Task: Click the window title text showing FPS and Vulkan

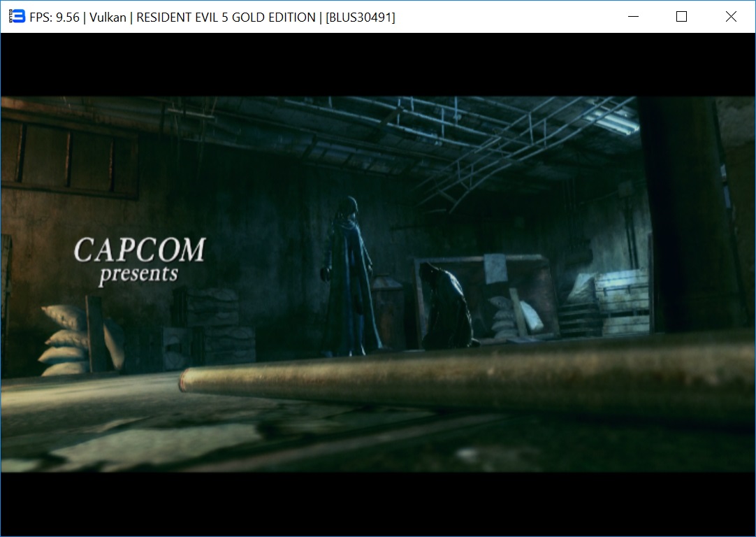Action: click(x=212, y=17)
